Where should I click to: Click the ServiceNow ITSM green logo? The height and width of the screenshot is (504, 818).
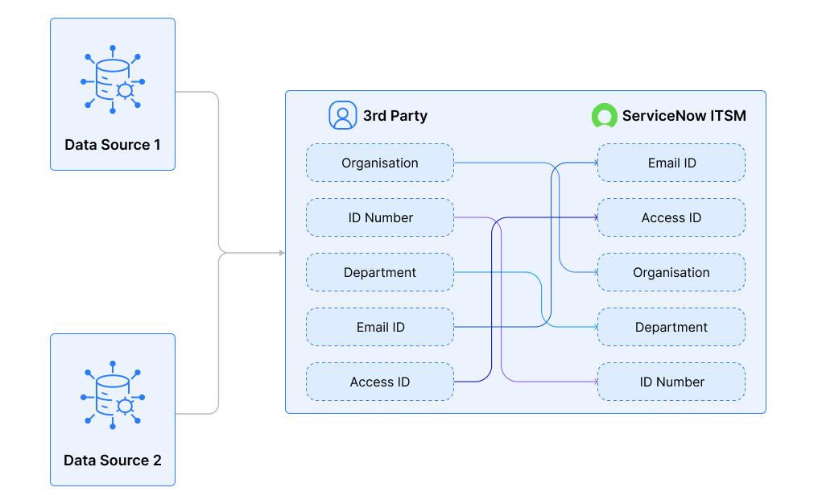click(604, 115)
